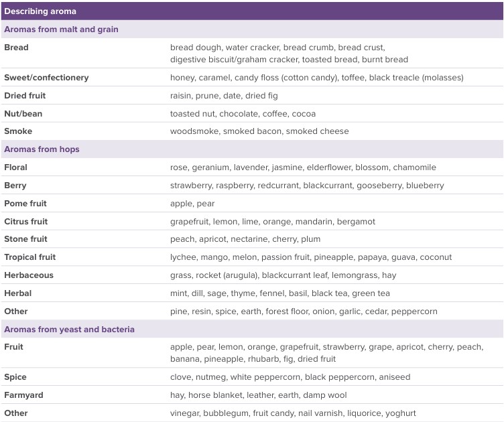Select the 'Spice' row label
This screenshot has height=422, width=504.
(x=15, y=377)
